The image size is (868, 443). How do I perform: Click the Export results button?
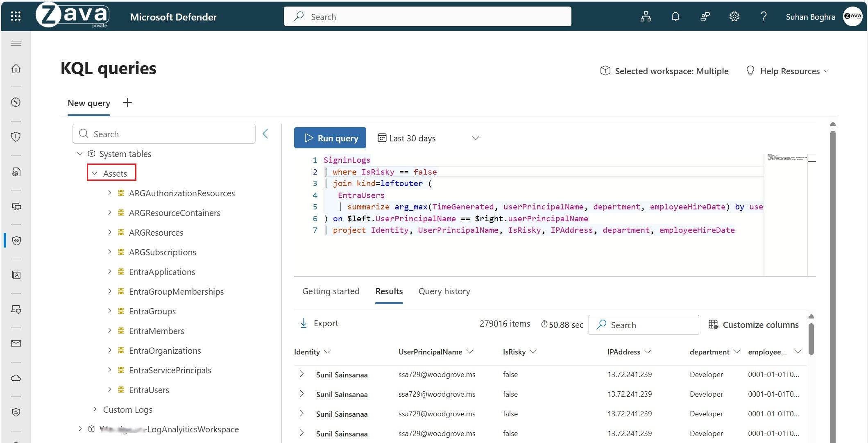pos(320,323)
